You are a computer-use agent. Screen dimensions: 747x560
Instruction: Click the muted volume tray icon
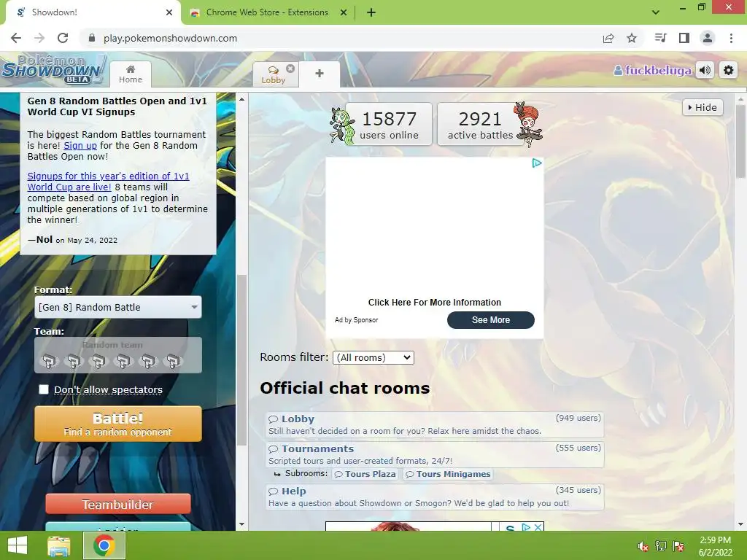click(x=643, y=546)
